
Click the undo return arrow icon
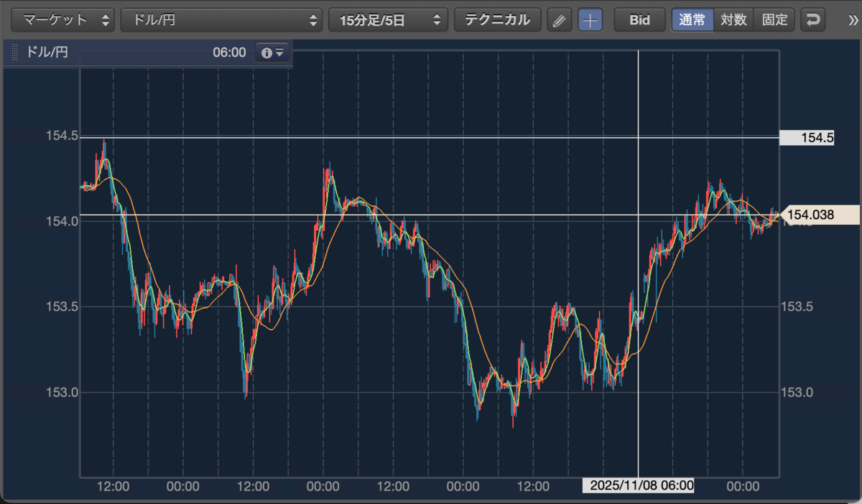click(x=812, y=20)
